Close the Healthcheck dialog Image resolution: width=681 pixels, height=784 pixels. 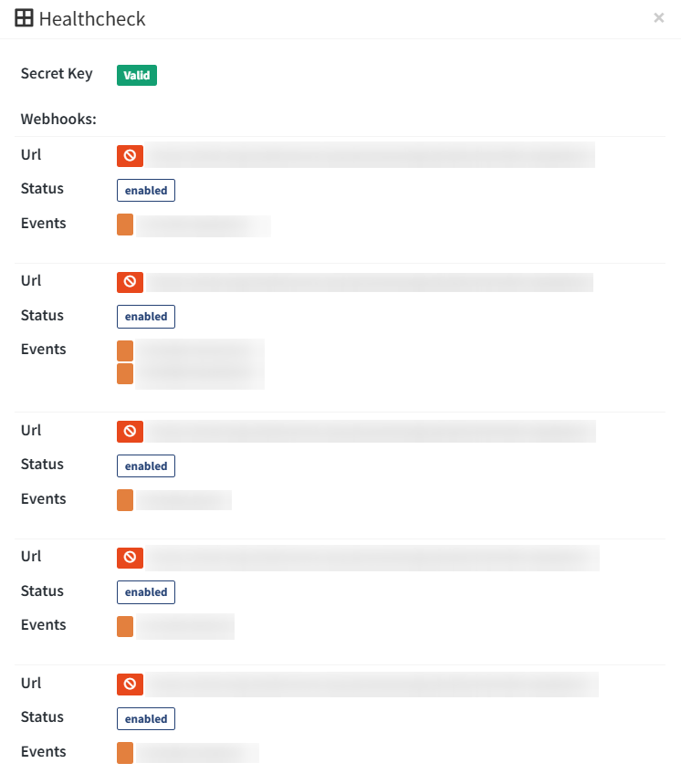pyautogui.click(x=659, y=17)
